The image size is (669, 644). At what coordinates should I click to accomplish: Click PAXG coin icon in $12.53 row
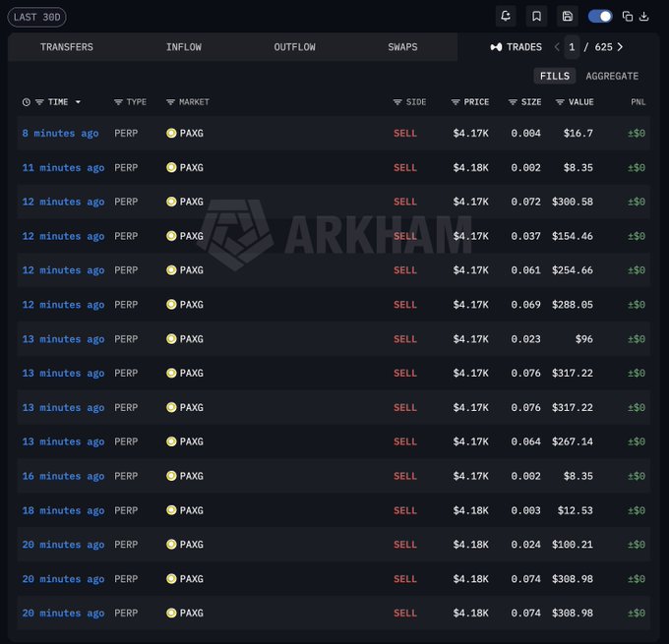pyautogui.click(x=171, y=510)
